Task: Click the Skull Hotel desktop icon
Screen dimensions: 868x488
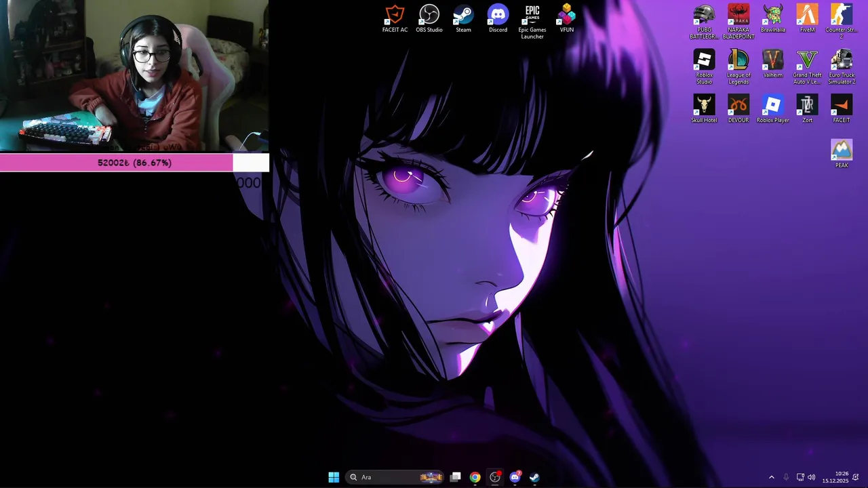Action: click(704, 108)
